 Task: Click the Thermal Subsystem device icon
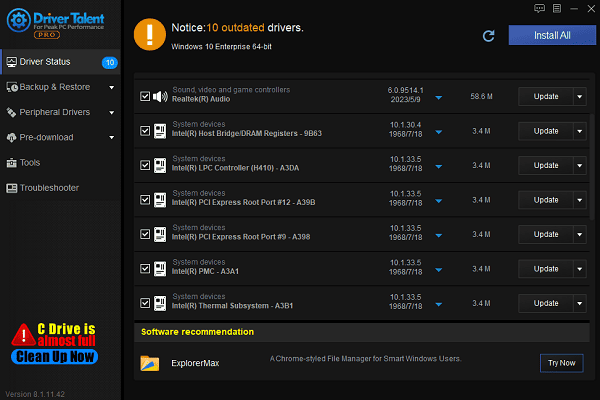coord(160,303)
